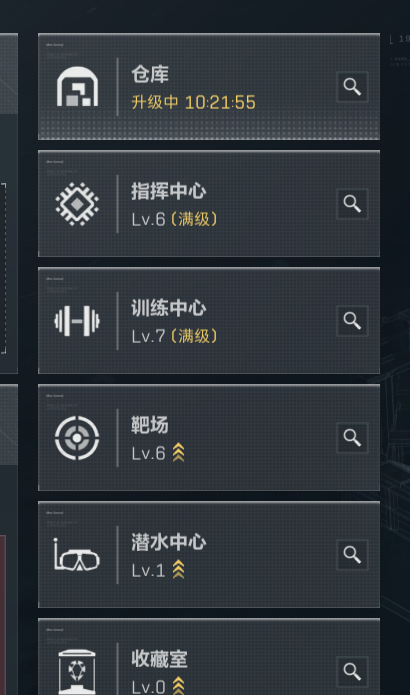The image size is (410, 695).
Task: Select the 指挥中心 Lv.6 title
Action: [x=168, y=191]
